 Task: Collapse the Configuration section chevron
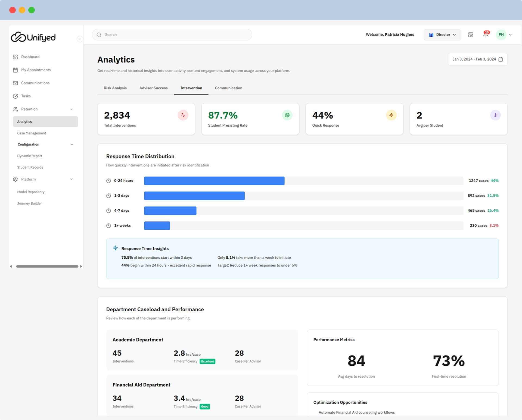coord(72,145)
